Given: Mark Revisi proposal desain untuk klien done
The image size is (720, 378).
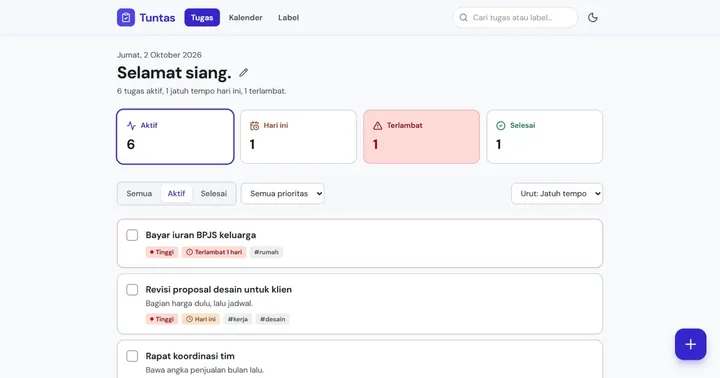Looking at the screenshot, I should (132, 290).
